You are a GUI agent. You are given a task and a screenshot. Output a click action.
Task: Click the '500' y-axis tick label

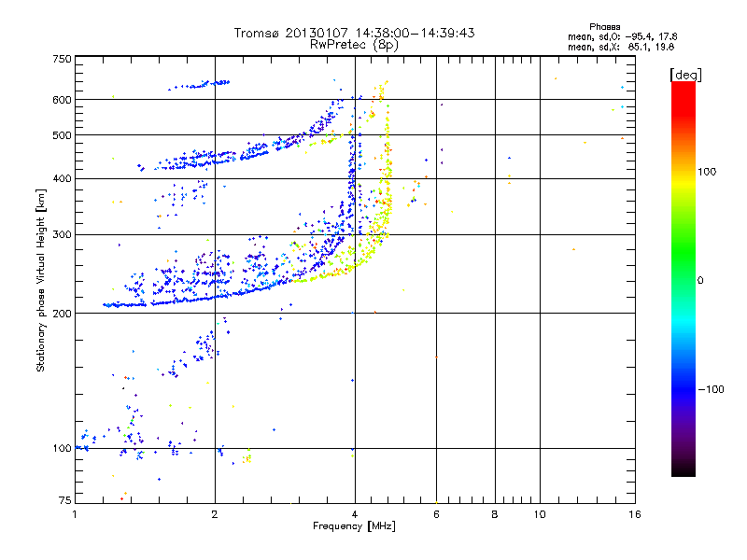pyautogui.click(x=62, y=135)
